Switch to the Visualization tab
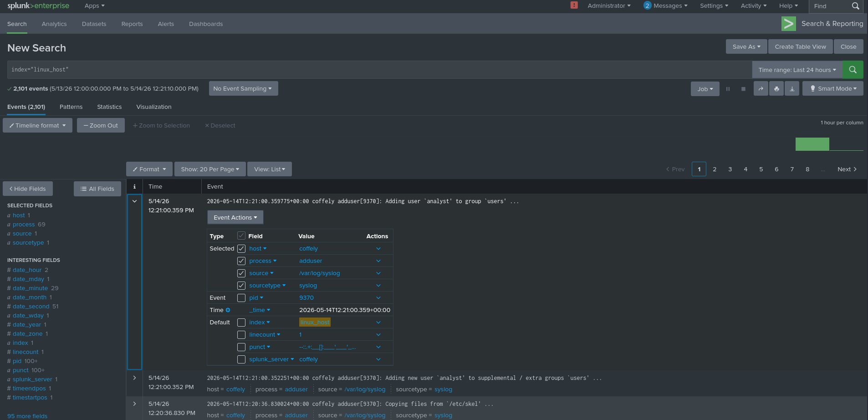Screen dimensions: 868x420 pos(154,107)
